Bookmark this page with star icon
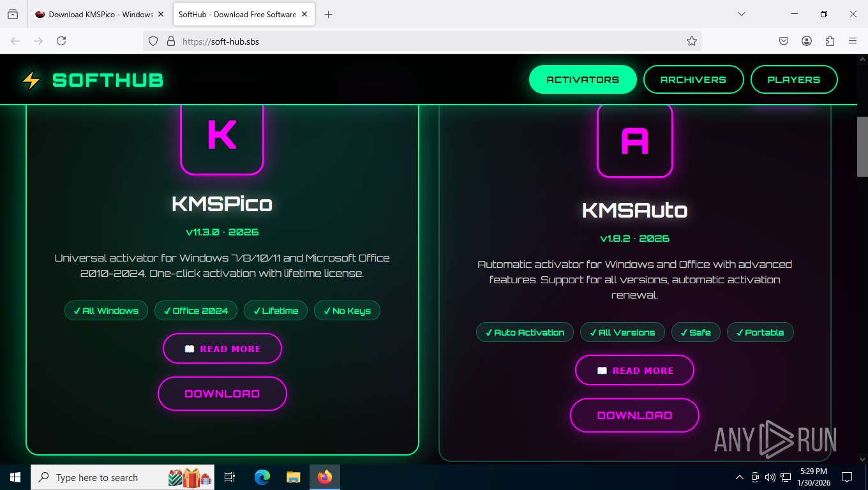Viewport: 868px width, 490px height. (x=691, y=41)
